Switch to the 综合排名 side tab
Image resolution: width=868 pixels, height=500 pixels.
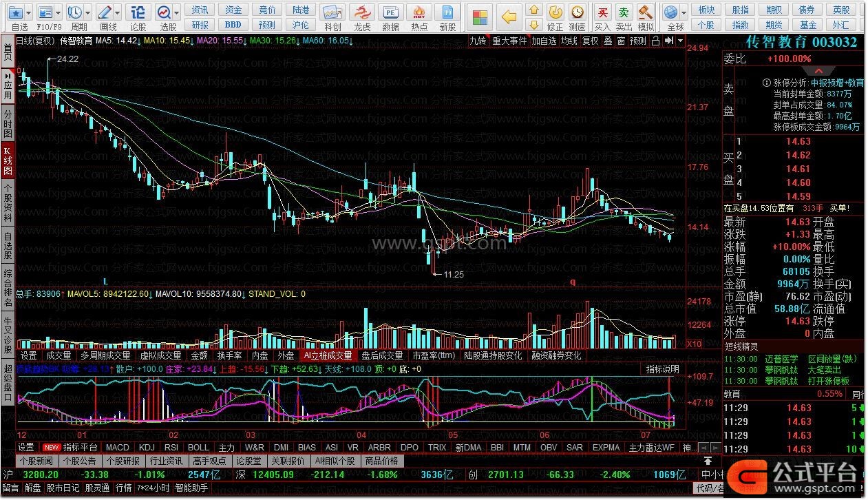(x=8, y=288)
